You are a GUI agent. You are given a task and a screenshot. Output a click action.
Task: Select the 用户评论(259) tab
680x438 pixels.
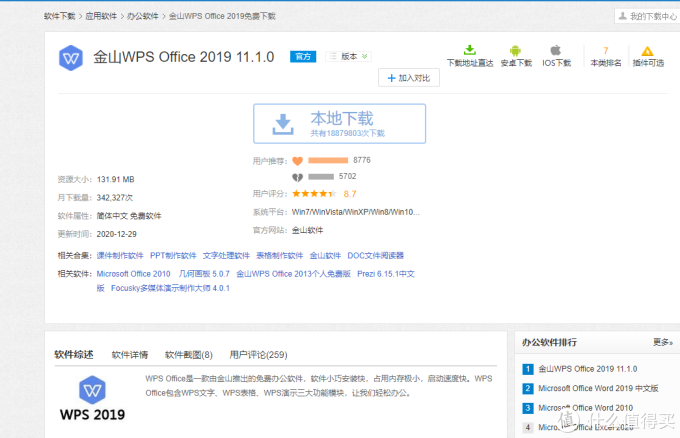[x=258, y=354]
